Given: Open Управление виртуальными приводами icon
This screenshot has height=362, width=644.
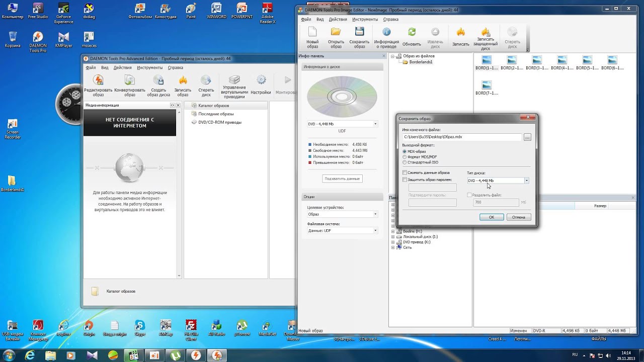Looking at the screenshot, I should [x=234, y=87].
